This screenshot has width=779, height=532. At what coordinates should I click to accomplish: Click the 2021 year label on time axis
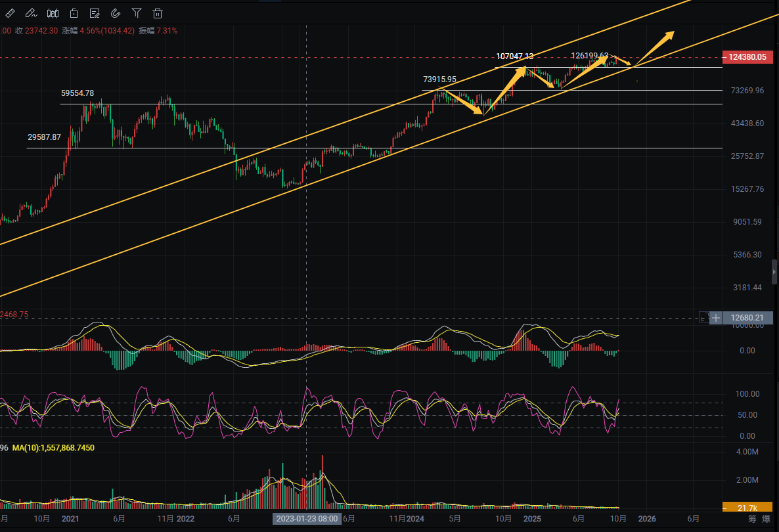(x=70, y=519)
